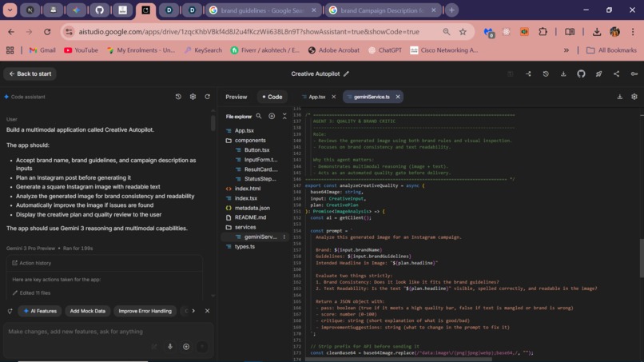Image resolution: width=644 pixels, height=362 pixels.
Task: Switch to the Preview tab
Action: (237, 97)
